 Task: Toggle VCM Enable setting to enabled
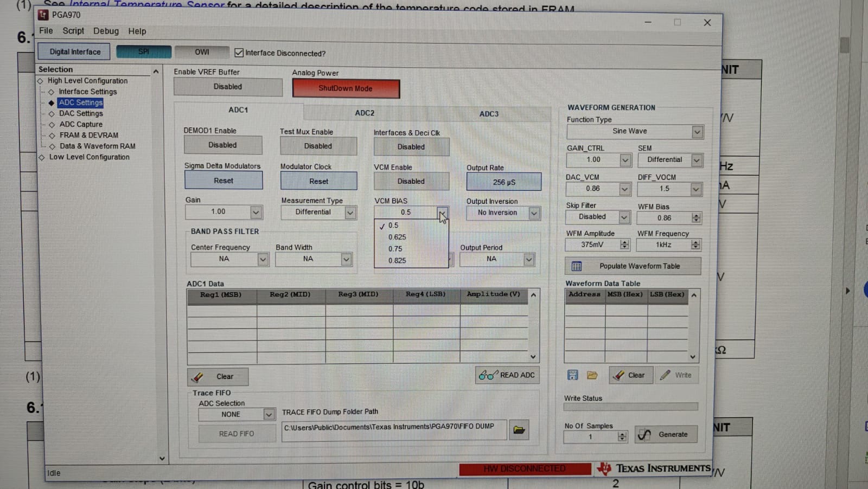411,181
